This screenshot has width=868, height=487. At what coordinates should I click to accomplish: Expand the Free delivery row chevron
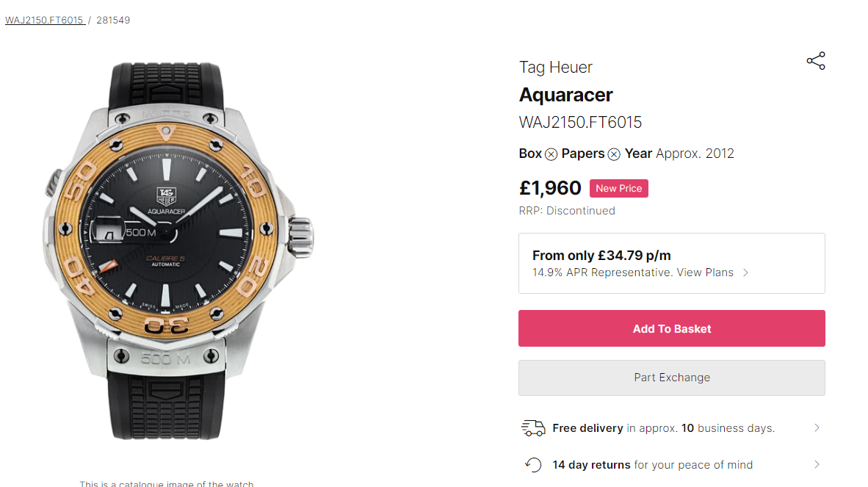coord(817,428)
